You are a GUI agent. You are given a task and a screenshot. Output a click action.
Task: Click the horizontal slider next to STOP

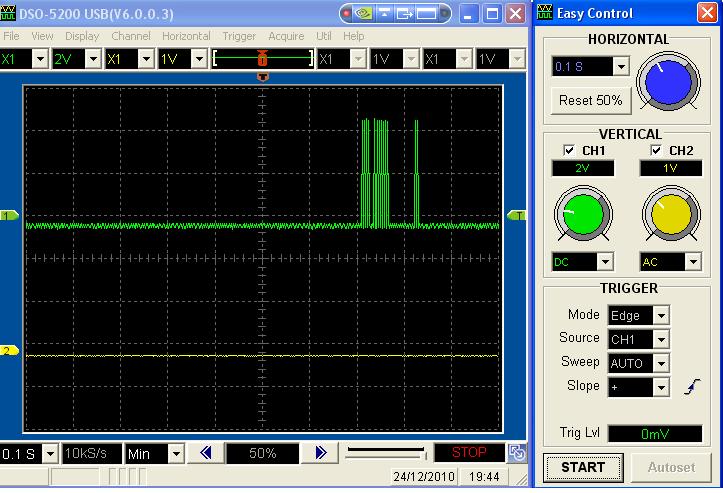coord(385,453)
